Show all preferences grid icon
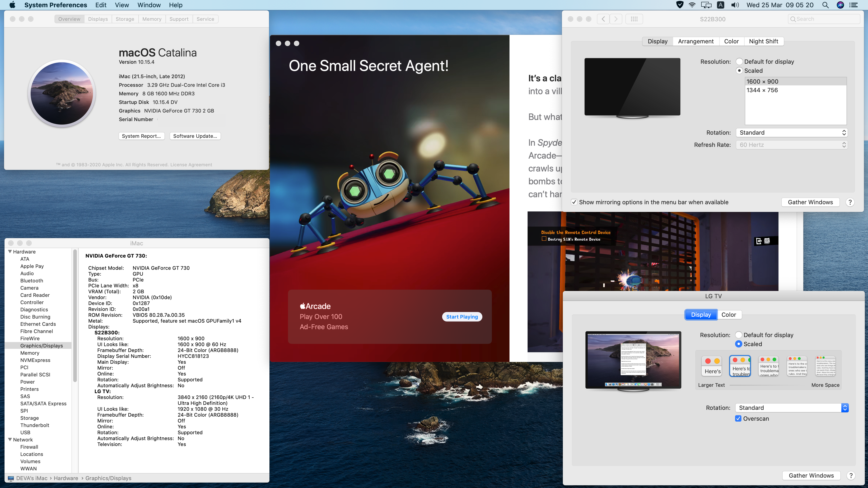This screenshot has height=488, width=868. point(634,19)
